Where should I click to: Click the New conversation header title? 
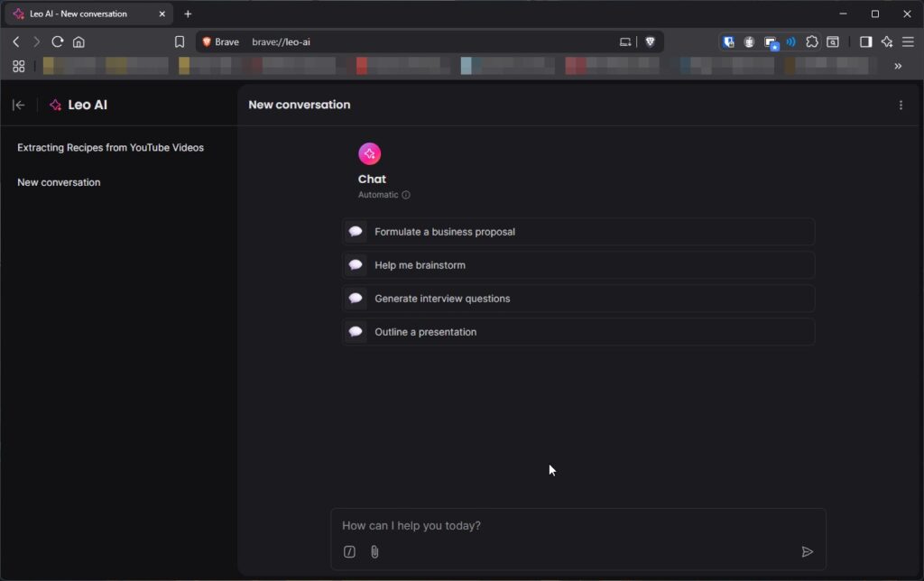tap(300, 105)
